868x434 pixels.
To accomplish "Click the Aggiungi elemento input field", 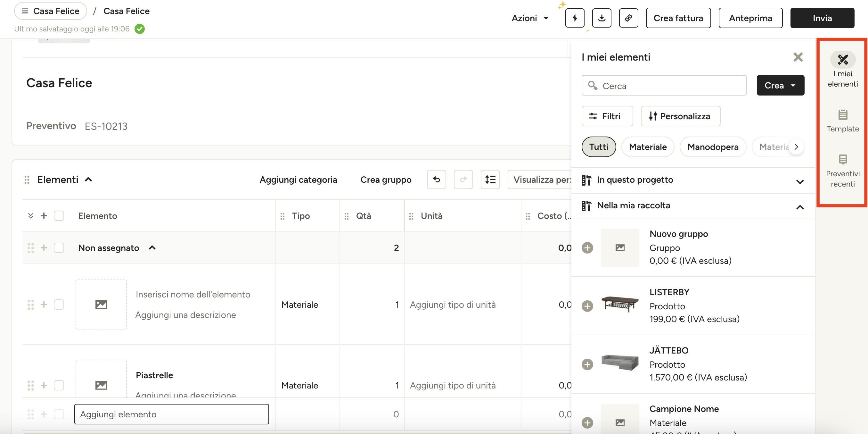I will point(171,414).
